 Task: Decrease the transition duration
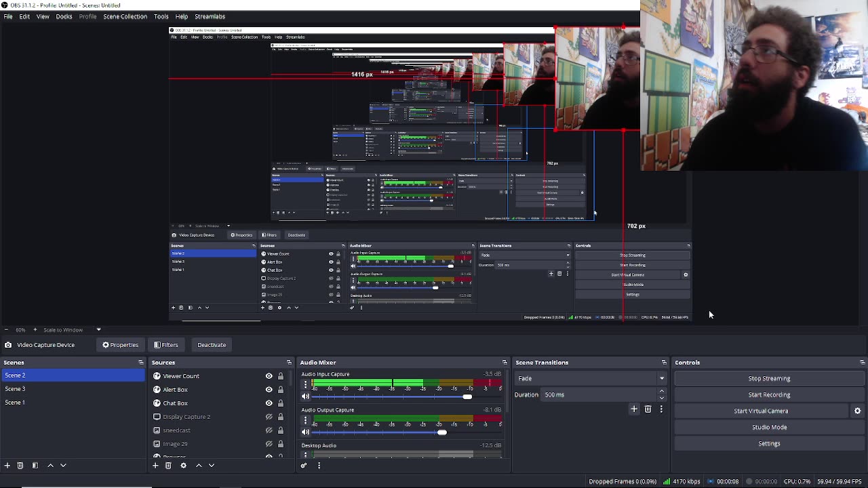pos(662,398)
